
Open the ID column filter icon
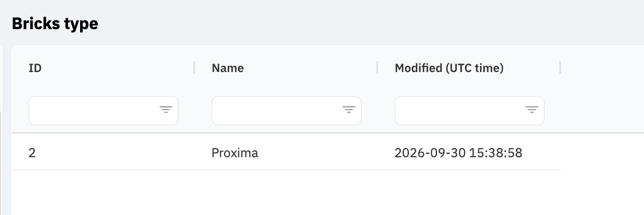point(165,110)
